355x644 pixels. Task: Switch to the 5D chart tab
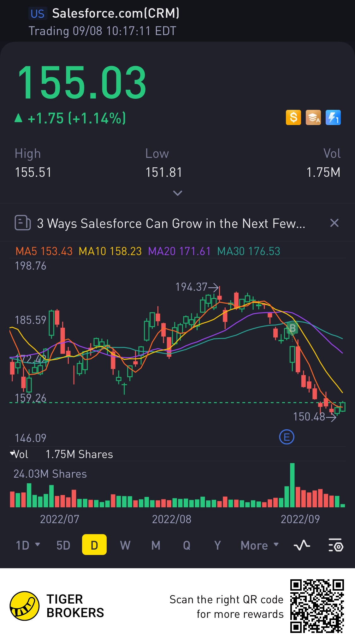pos(63,545)
